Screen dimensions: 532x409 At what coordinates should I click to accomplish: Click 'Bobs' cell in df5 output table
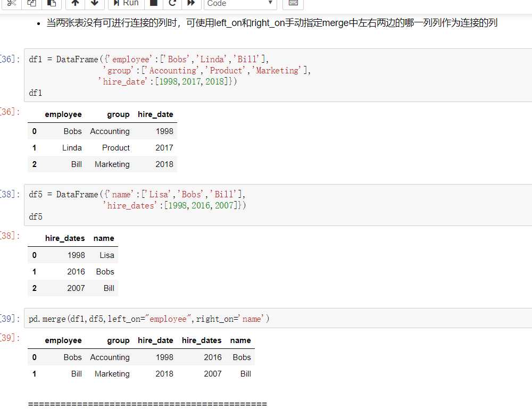point(105,272)
